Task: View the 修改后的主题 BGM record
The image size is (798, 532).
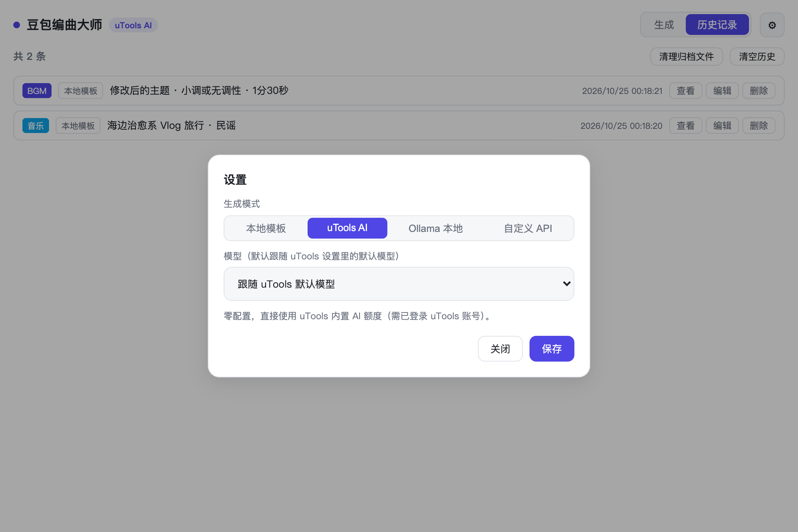Action: click(685, 91)
